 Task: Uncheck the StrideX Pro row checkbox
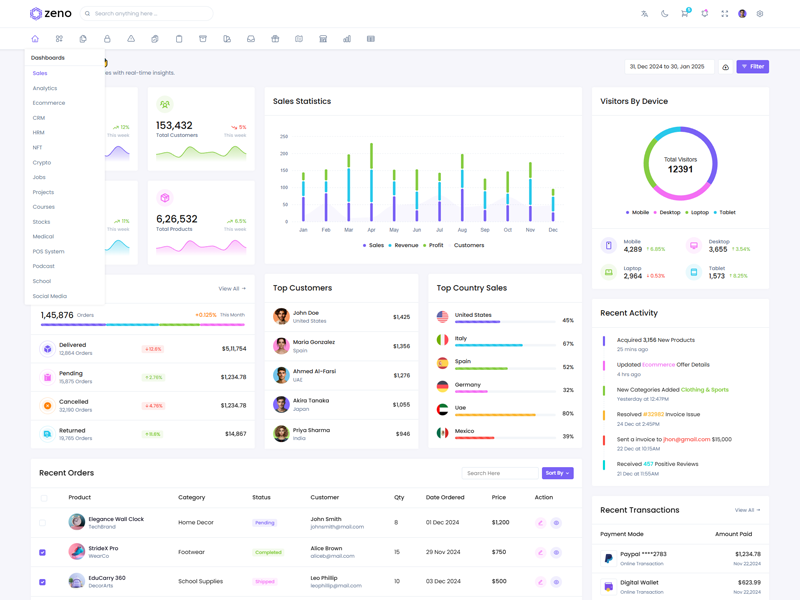click(43, 552)
